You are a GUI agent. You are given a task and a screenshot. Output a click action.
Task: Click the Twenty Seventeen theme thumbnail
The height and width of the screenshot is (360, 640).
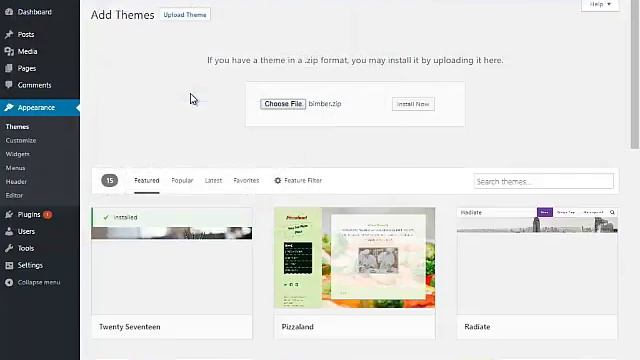tap(172, 261)
